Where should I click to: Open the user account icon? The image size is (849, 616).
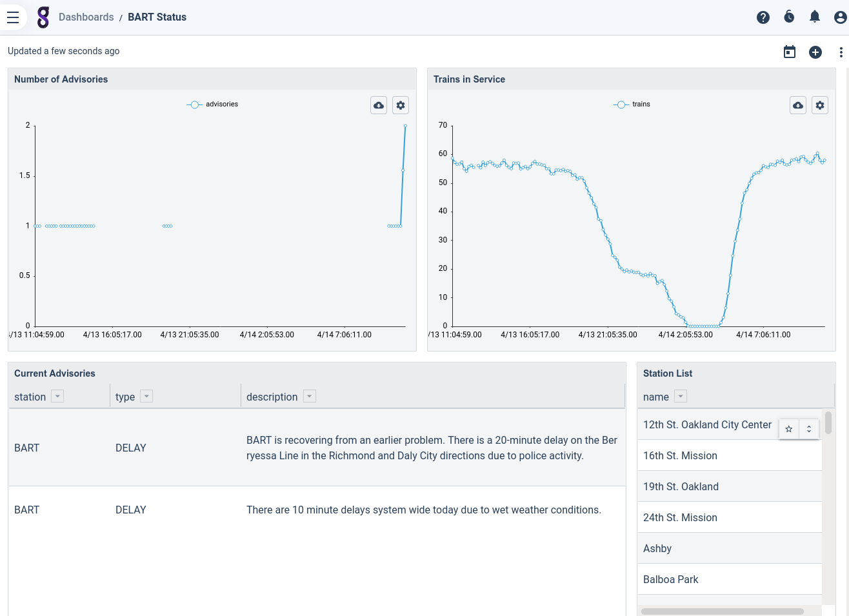pos(841,17)
